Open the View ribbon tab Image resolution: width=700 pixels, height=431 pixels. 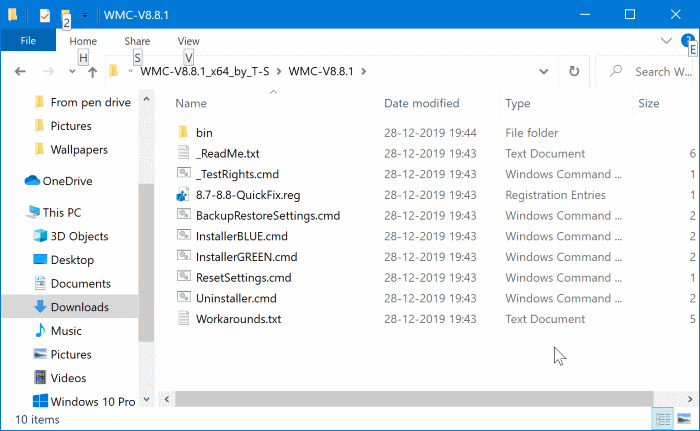click(188, 41)
